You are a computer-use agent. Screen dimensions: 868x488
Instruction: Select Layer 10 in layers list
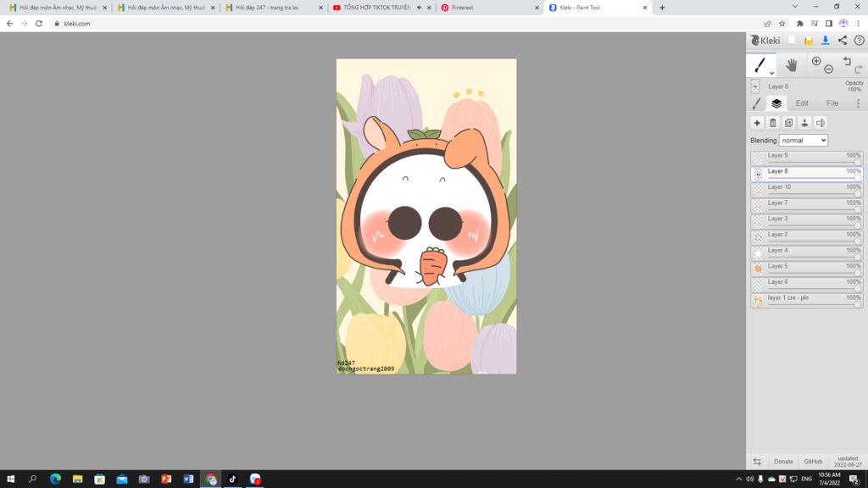point(807,189)
